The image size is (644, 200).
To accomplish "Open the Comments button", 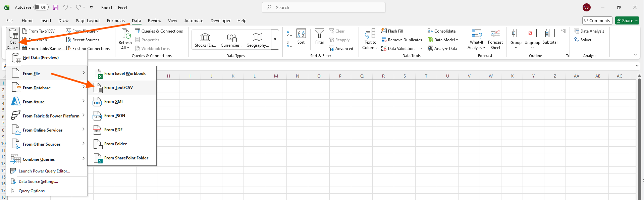I will [597, 21].
